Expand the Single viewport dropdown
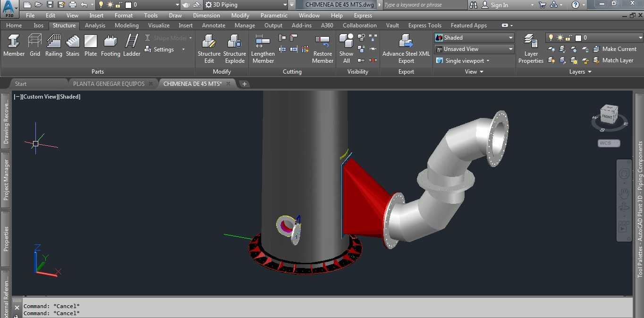 click(x=463, y=60)
